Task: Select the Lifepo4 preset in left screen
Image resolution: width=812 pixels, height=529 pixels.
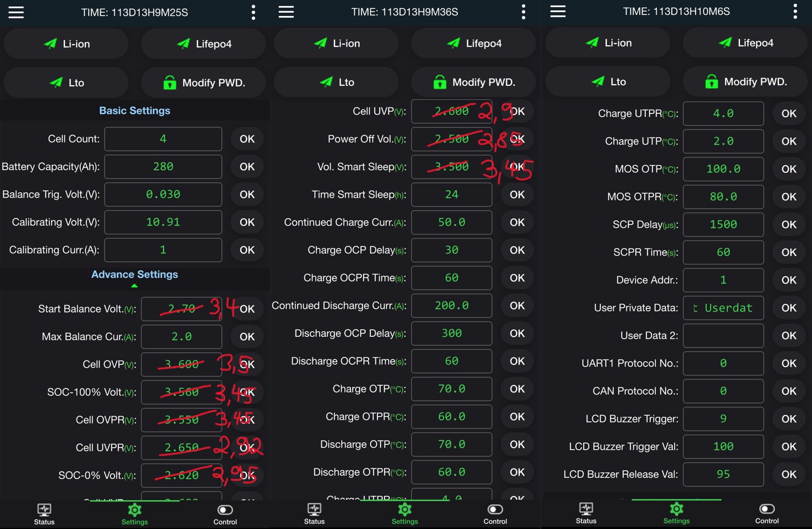Action: (203, 43)
